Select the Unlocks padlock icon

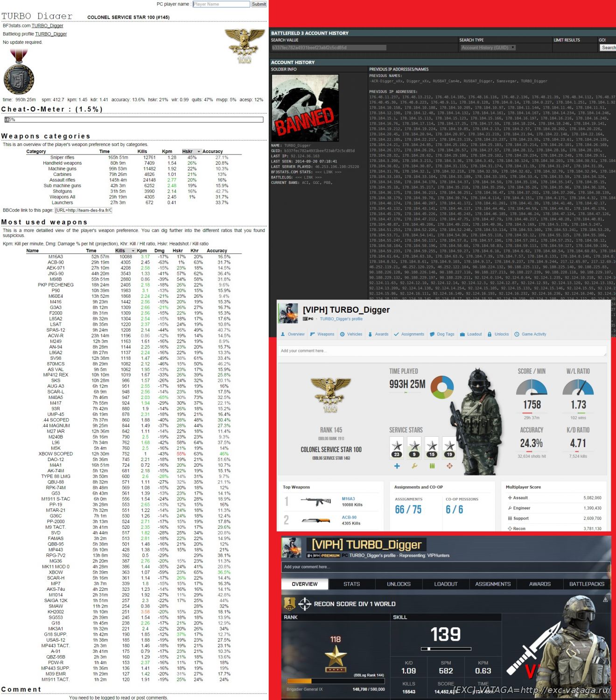point(490,334)
